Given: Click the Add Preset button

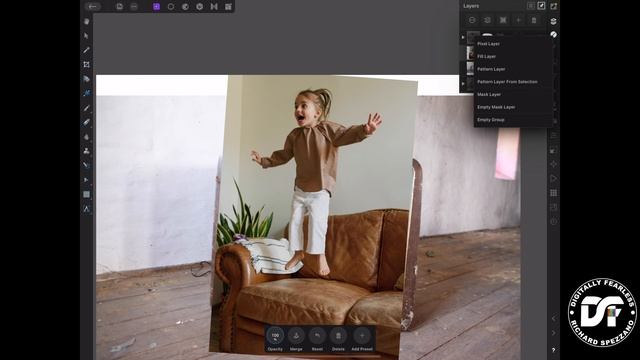Looking at the screenshot, I should tap(362, 338).
